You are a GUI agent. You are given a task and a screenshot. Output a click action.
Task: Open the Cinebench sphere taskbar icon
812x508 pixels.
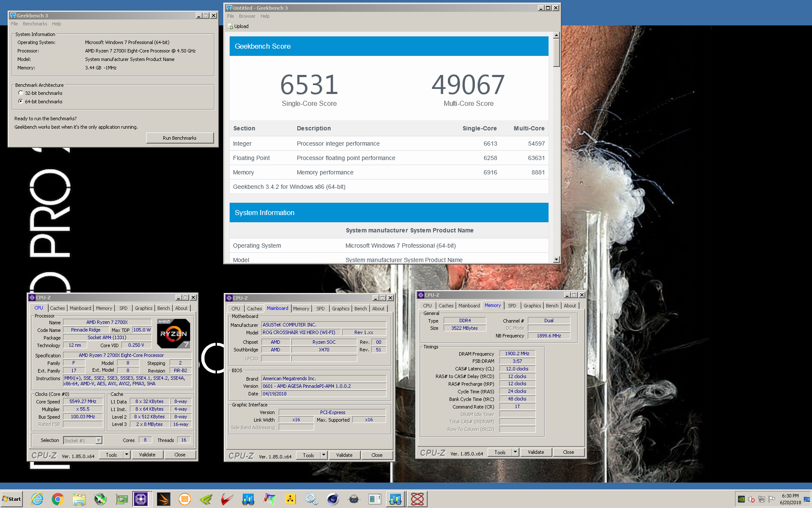[333, 499]
